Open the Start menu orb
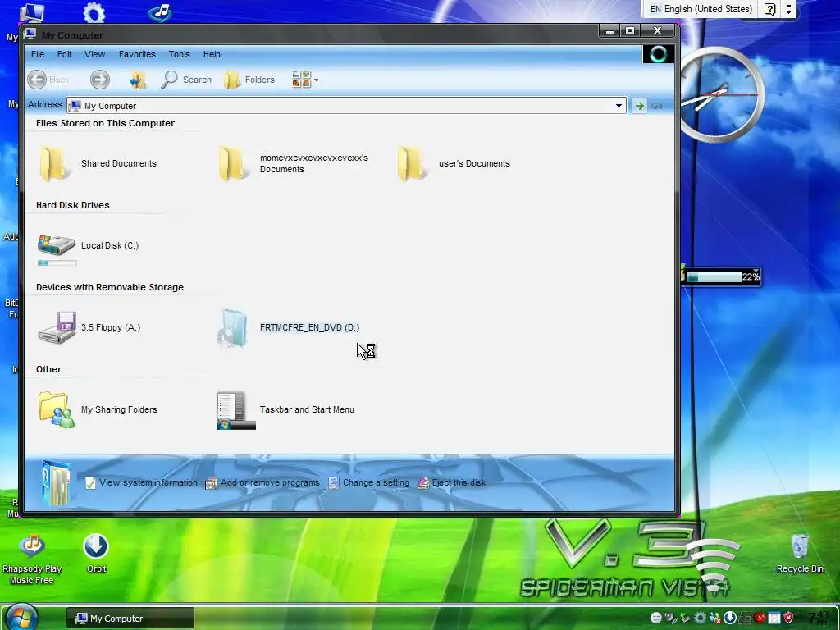 coord(21,618)
